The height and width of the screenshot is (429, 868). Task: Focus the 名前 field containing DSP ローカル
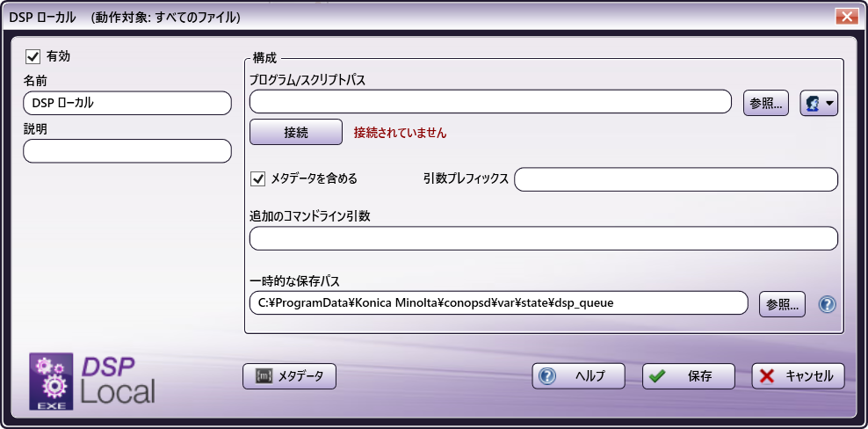pos(127,103)
